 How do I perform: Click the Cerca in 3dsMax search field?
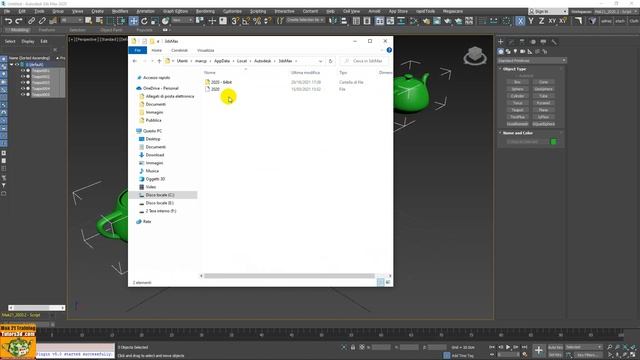pos(364,61)
